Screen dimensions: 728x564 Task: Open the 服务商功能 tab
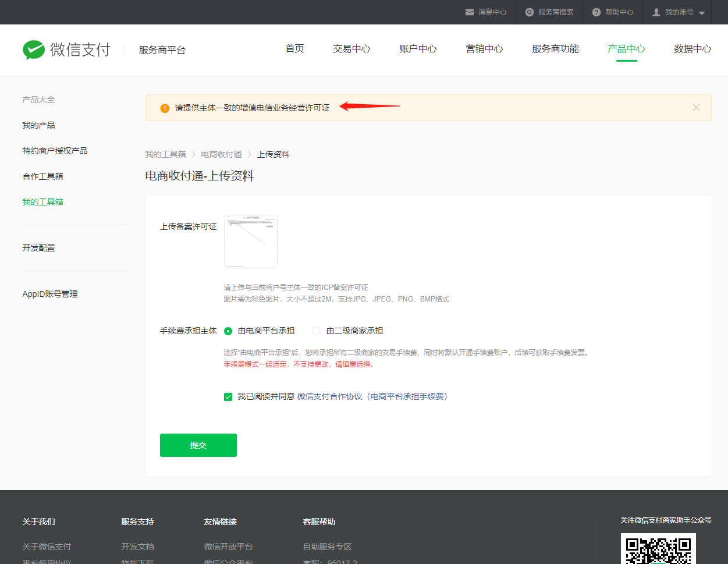click(x=555, y=49)
